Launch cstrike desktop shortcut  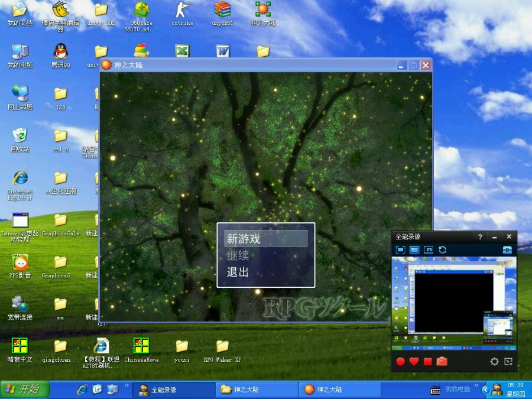coord(182,14)
